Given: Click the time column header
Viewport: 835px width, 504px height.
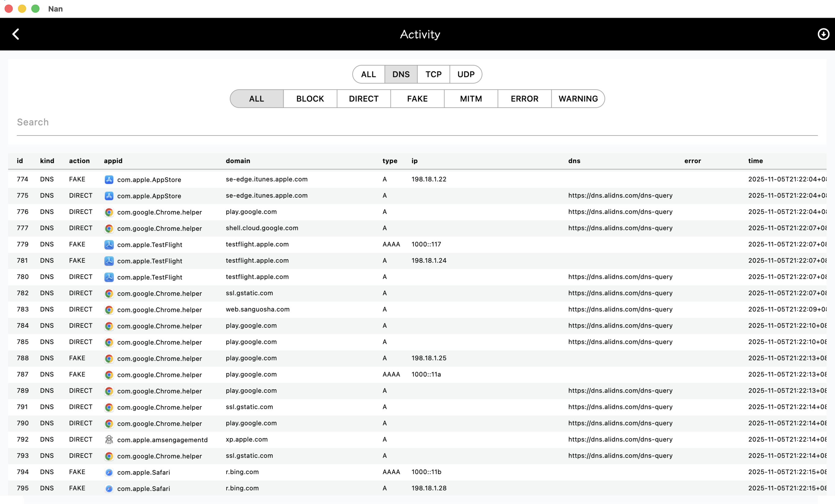Looking at the screenshot, I should click(755, 161).
